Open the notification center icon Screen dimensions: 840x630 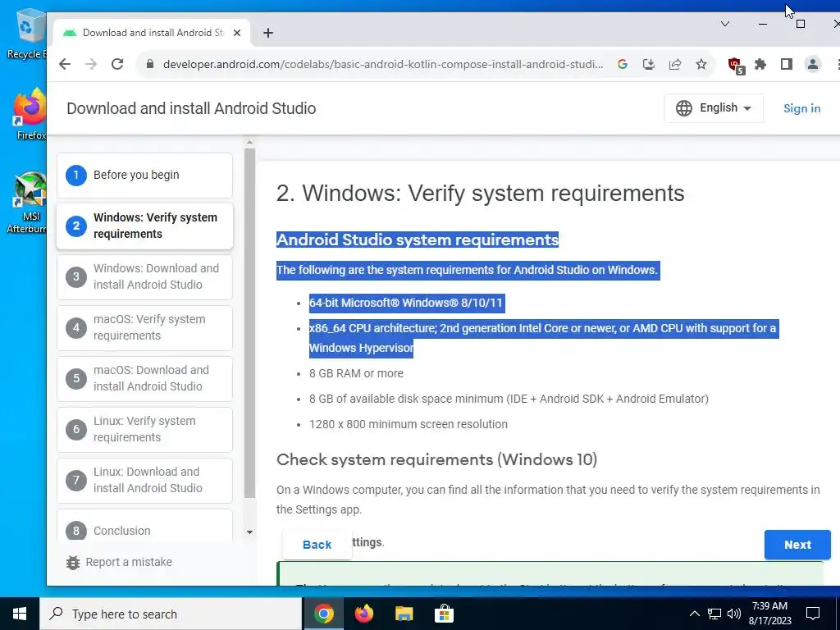pos(813,614)
